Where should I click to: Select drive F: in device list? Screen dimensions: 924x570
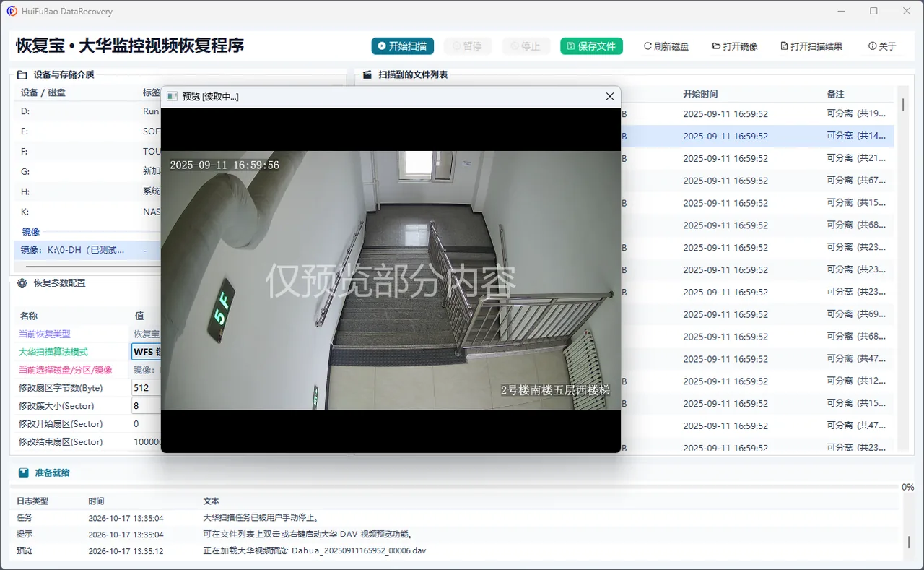[x=87, y=152]
